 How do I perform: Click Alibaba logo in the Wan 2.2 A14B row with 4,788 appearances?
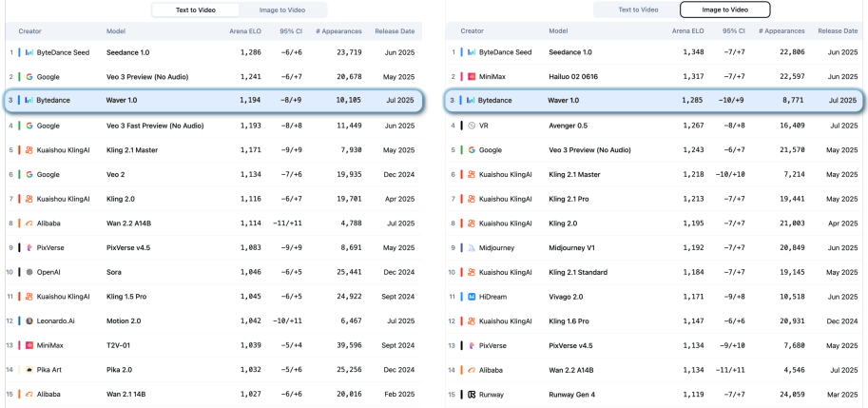29,223
